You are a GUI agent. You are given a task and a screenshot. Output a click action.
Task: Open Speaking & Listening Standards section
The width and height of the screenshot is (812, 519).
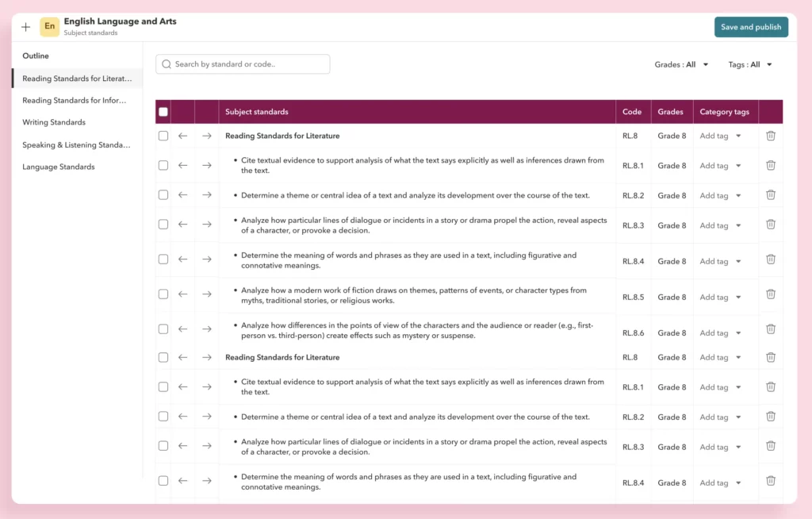(x=75, y=145)
